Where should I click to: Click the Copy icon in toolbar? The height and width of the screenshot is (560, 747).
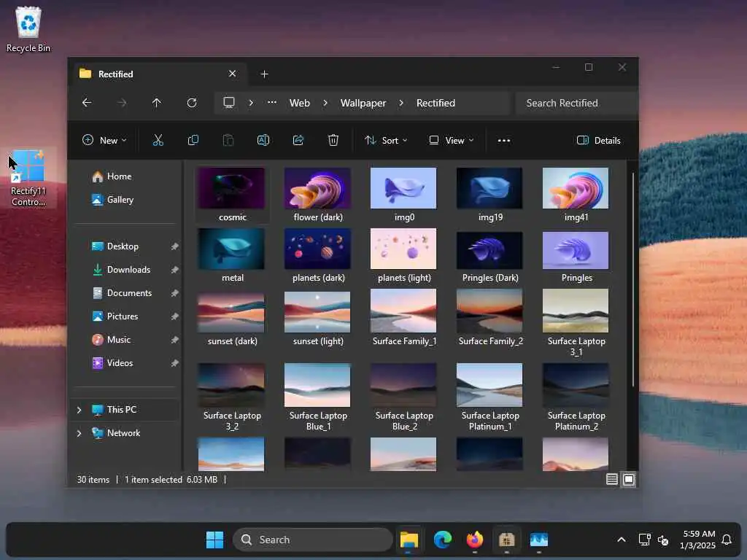tap(193, 140)
